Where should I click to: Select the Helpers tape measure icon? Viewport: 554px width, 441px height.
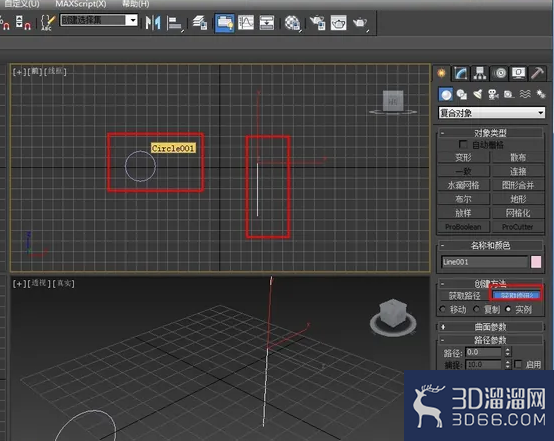[509, 94]
